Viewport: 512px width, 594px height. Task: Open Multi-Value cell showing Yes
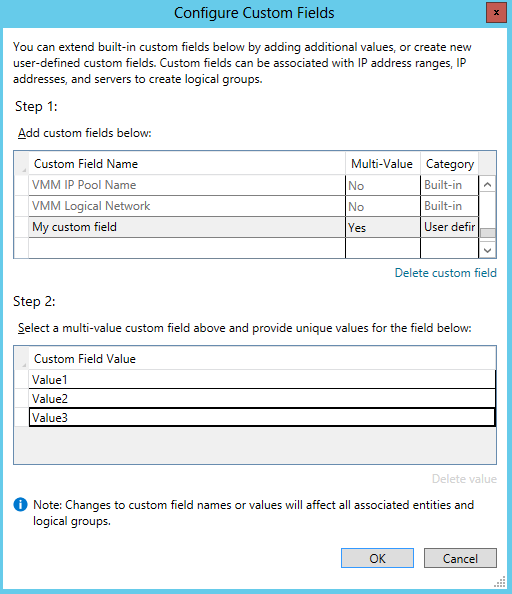[x=382, y=227]
